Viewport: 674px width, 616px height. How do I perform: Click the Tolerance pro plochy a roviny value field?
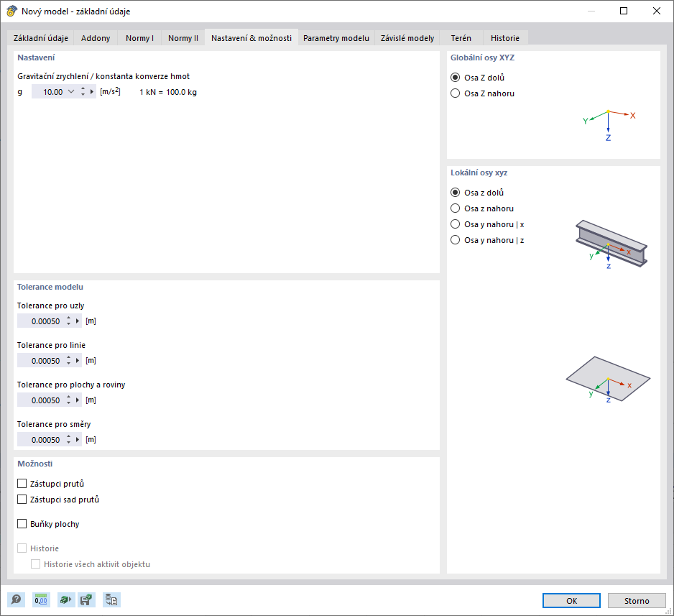(x=41, y=400)
